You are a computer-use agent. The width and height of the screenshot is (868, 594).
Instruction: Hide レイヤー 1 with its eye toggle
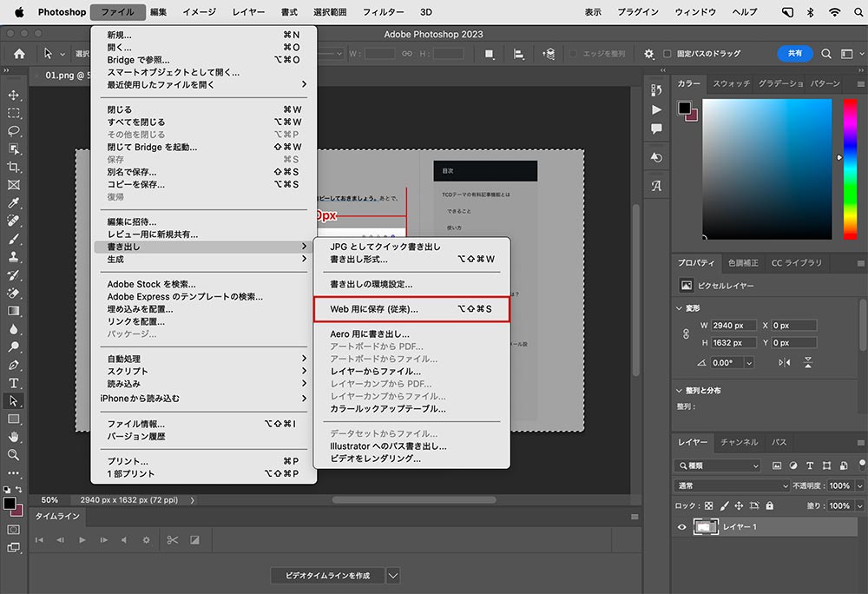(681, 527)
